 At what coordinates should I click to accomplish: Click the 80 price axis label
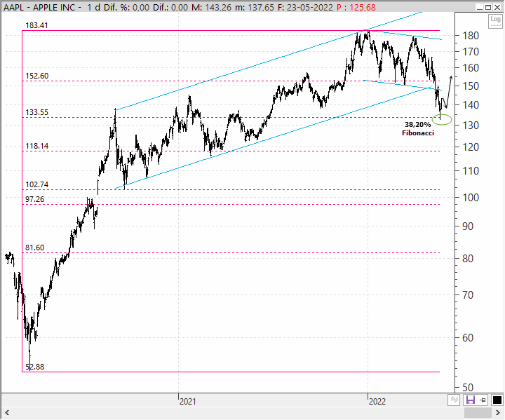[x=468, y=259]
